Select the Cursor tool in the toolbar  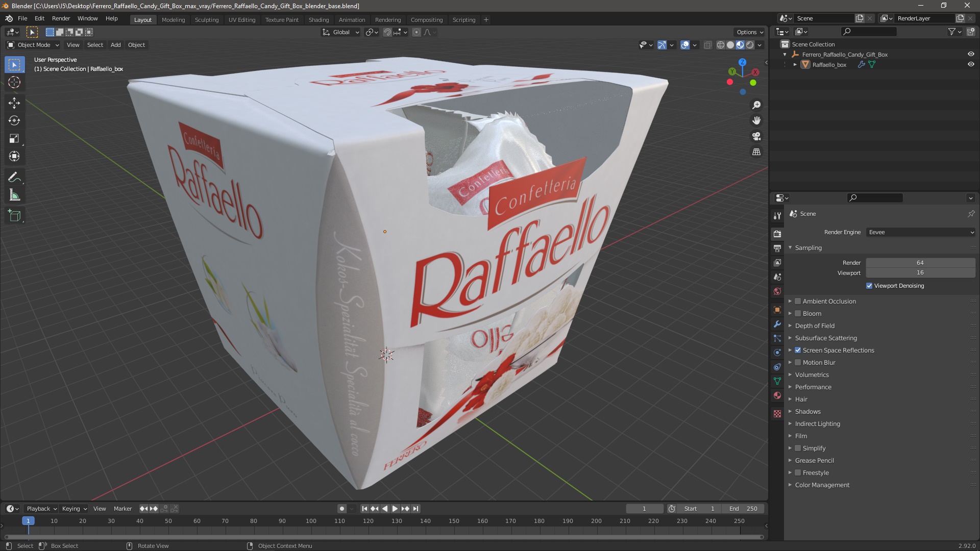pos(14,82)
